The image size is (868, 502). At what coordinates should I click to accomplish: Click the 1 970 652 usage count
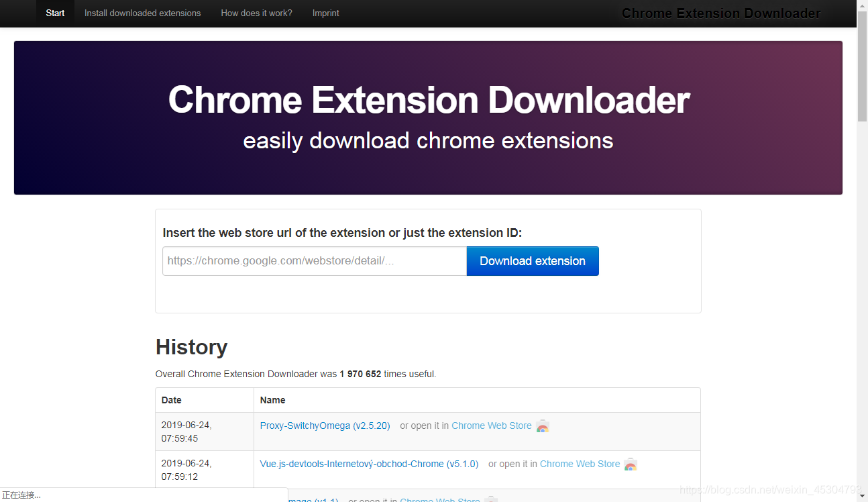point(360,374)
